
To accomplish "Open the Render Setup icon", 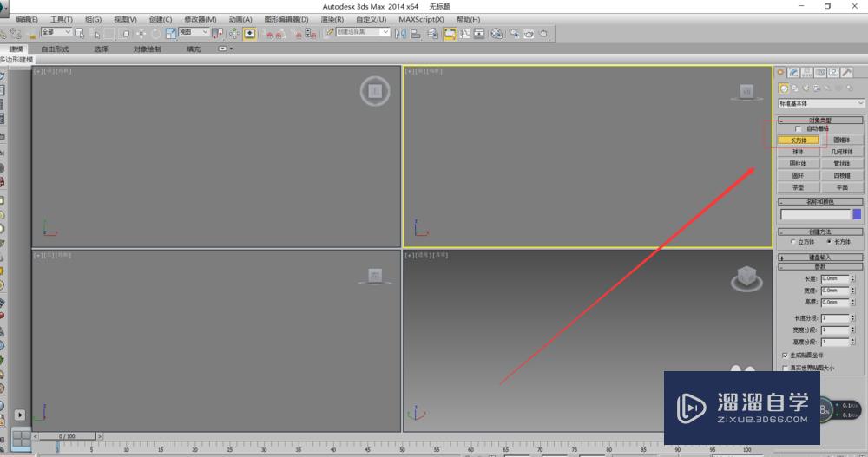I will 514,34.
